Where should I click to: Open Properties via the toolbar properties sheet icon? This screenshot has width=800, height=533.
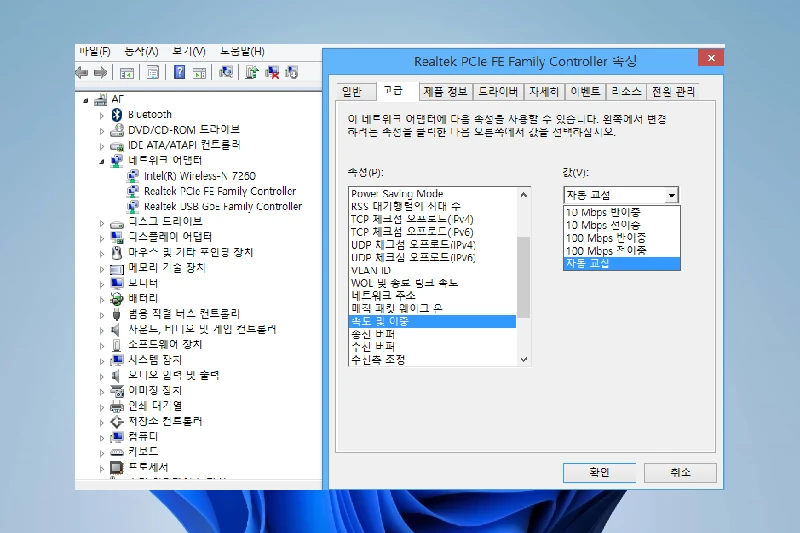(x=153, y=72)
